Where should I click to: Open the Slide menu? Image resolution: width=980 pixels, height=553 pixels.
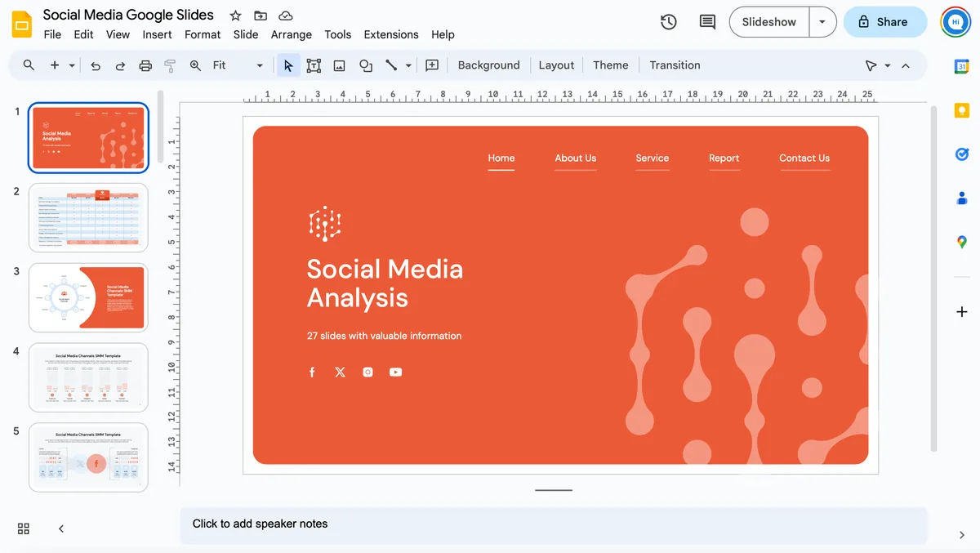pos(246,34)
